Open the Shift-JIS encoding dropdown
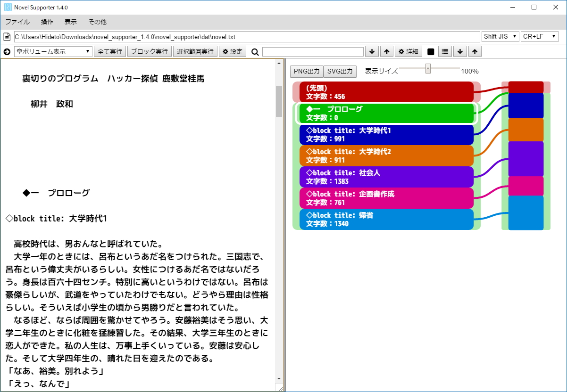The width and height of the screenshot is (567, 392). pyautogui.click(x=500, y=36)
